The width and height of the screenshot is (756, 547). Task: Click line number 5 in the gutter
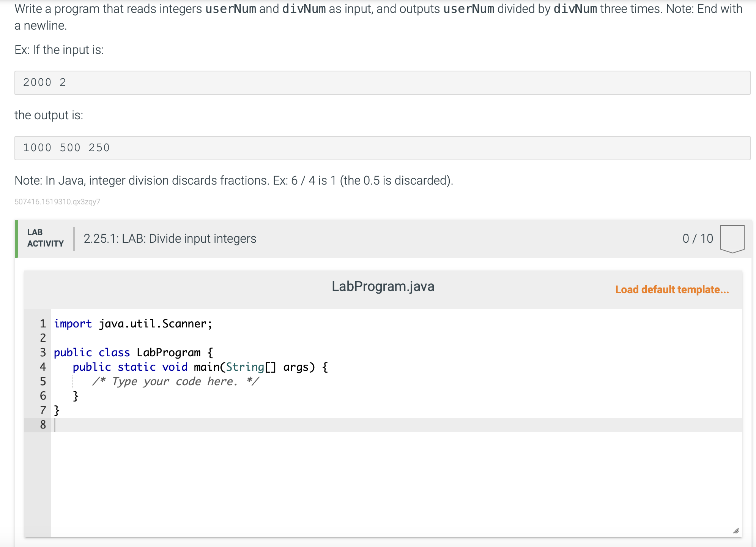[43, 381]
